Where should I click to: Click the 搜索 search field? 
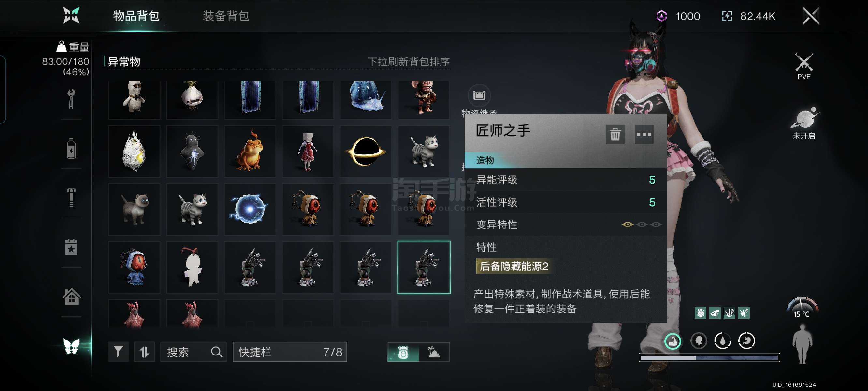[194, 352]
